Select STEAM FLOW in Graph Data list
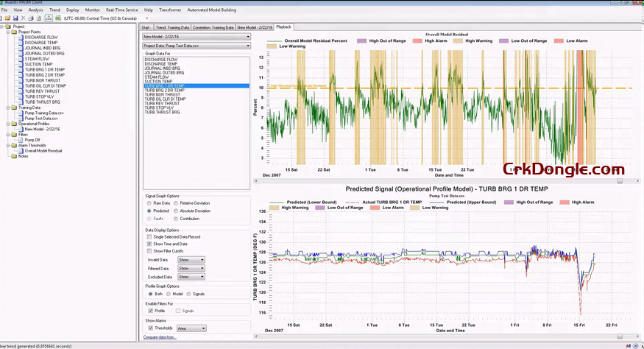 (157, 77)
